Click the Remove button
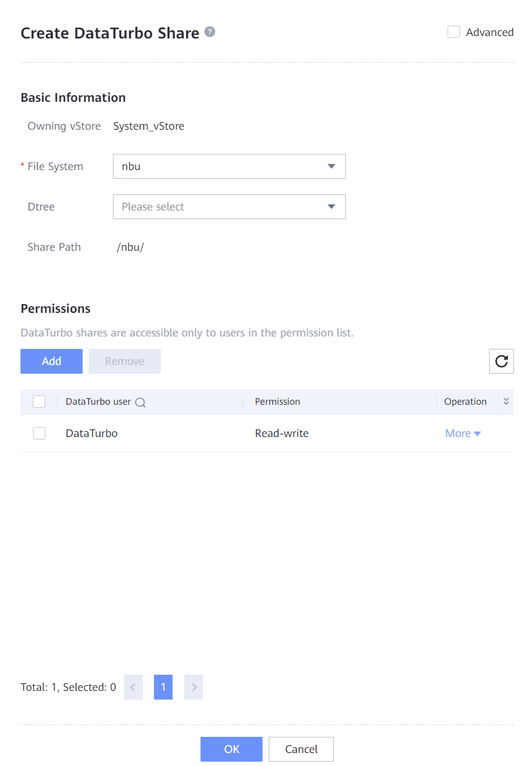This screenshot has height=766, width=532. [x=125, y=361]
